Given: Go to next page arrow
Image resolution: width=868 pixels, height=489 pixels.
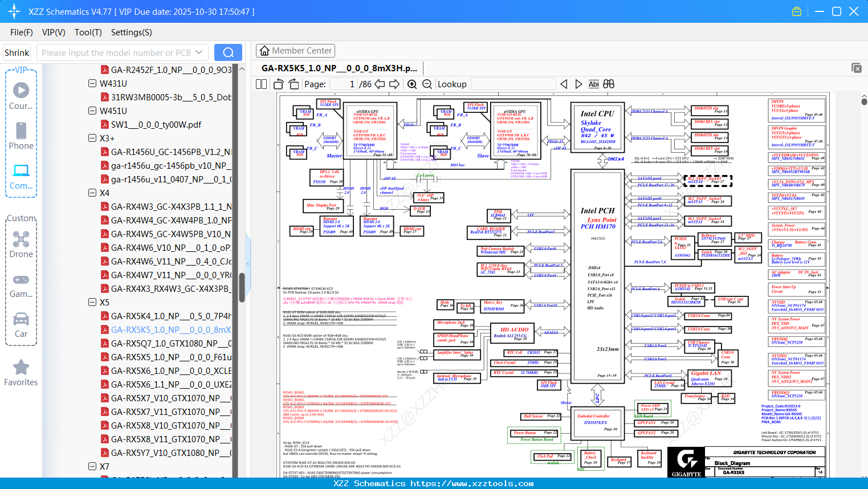Looking at the screenshot, I should (394, 84).
